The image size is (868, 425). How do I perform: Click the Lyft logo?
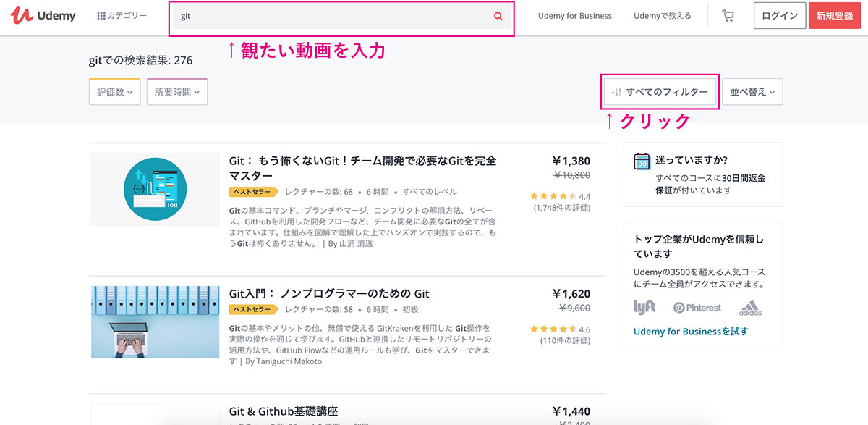(x=644, y=307)
